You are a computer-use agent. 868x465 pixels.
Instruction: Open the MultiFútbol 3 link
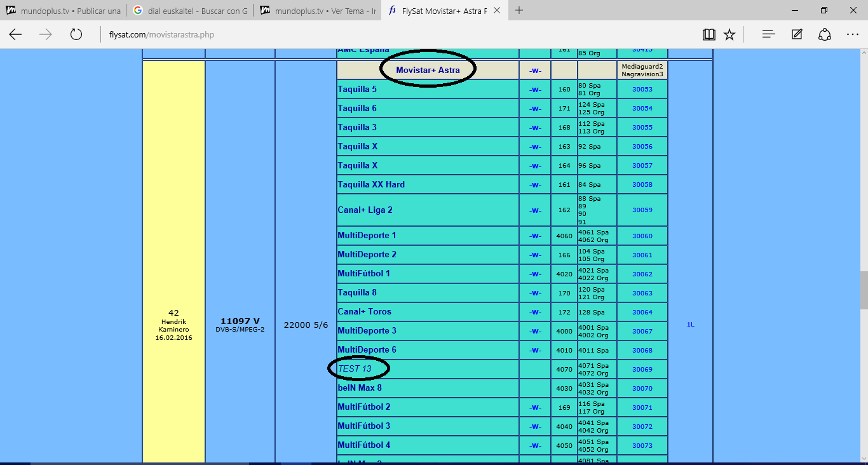pos(364,426)
